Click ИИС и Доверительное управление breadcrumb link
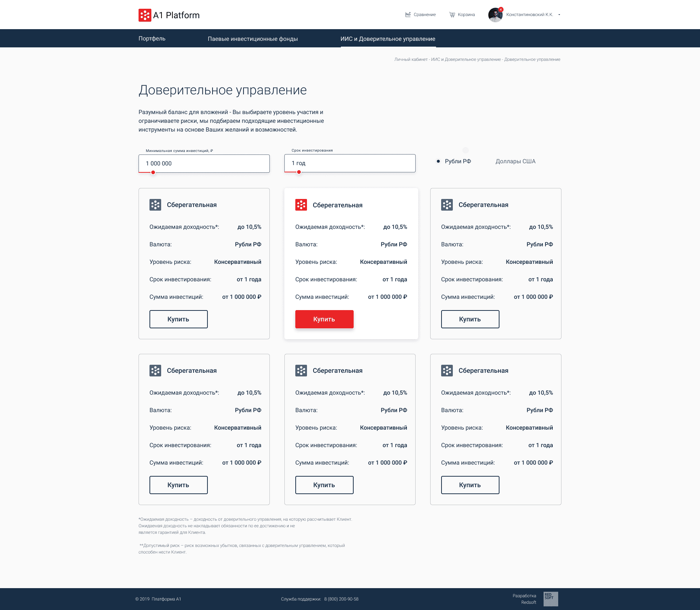Viewport: 700px width, 610px height. pos(466,59)
